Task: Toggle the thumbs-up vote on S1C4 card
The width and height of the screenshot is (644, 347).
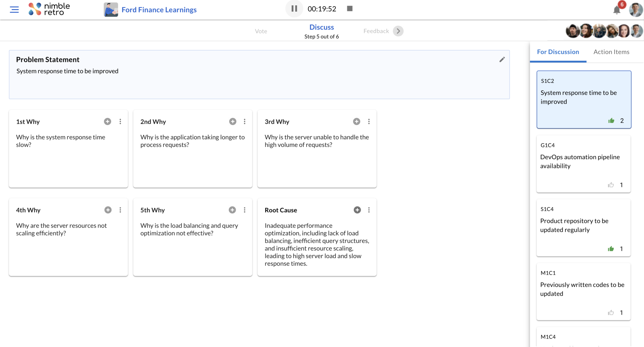Action: (x=611, y=249)
